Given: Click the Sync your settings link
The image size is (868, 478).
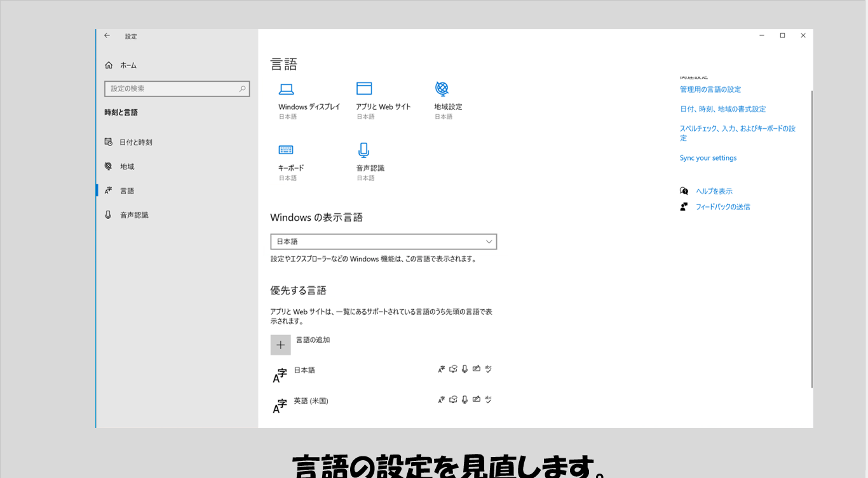Looking at the screenshot, I should [x=708, y=158].
